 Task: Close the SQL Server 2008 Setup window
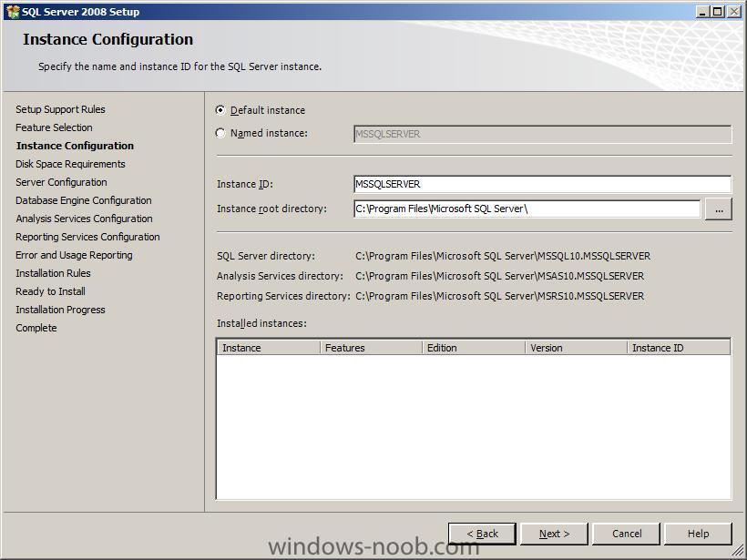click(x=733, y=12)
